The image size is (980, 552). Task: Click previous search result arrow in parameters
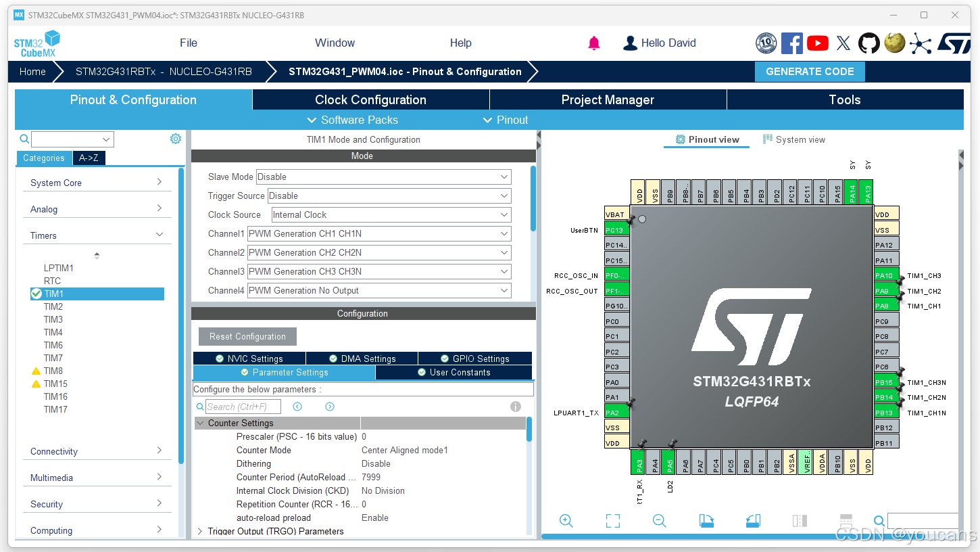(297, 407)
